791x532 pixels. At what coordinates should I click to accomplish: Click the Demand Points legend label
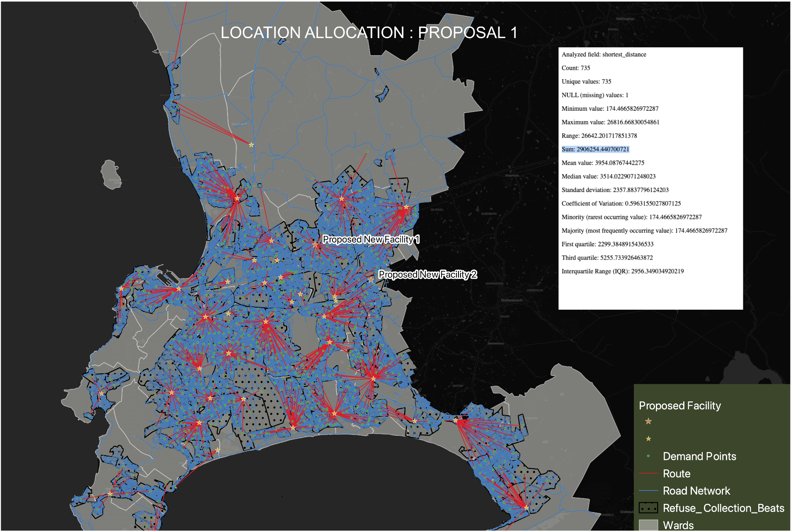699,456
